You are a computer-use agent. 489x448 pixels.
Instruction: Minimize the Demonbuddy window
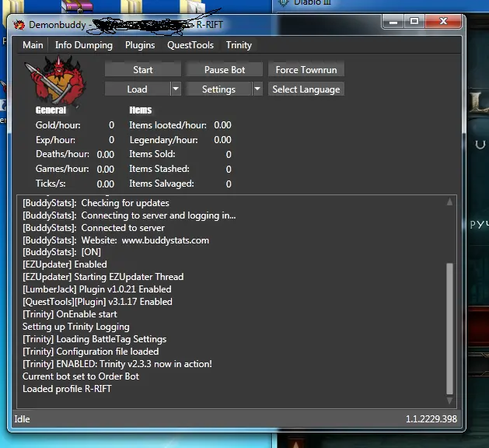(x=393, y=22)
